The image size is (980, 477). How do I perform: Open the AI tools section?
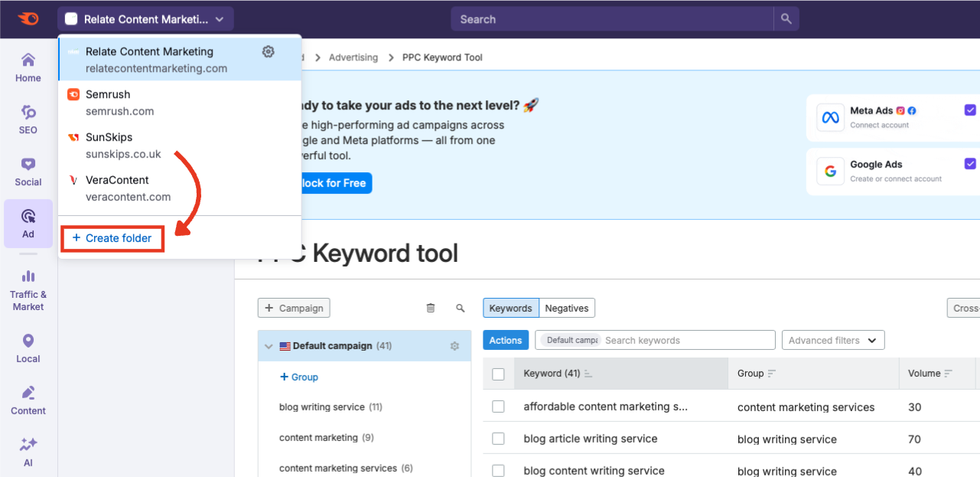(28, 451)
